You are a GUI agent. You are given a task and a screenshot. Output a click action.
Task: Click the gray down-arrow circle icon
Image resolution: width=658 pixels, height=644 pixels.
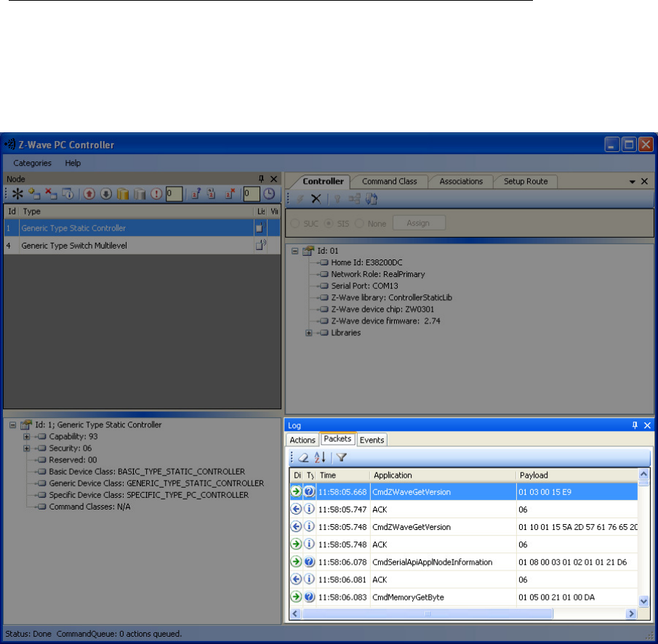105,194
